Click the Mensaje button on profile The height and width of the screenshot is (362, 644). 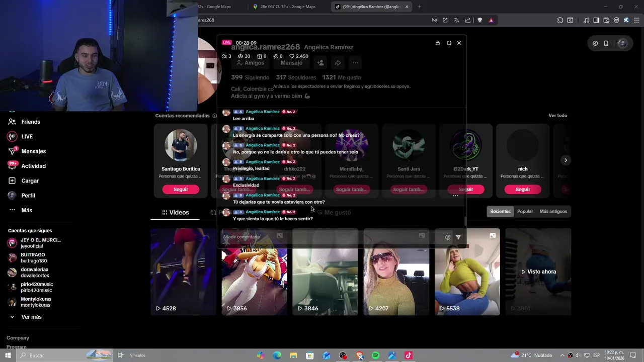pyautogui.click(x=291, y=63)
